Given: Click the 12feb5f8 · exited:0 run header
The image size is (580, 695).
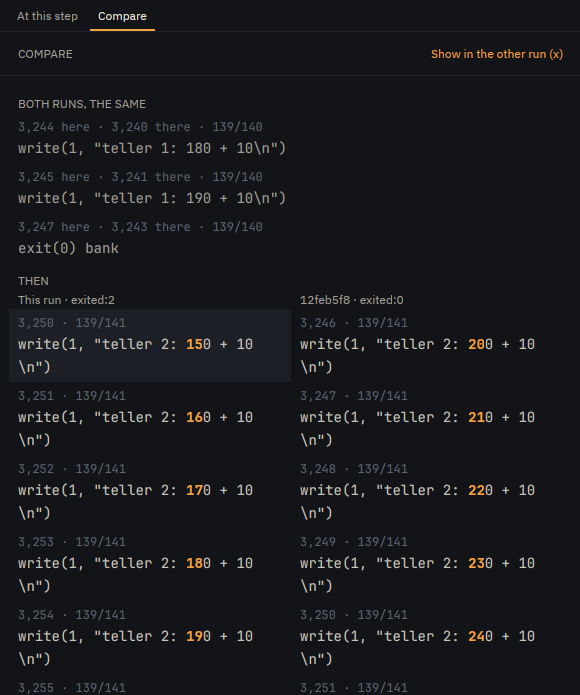Looking at the screenshot, I should click(x=352, y=300).
